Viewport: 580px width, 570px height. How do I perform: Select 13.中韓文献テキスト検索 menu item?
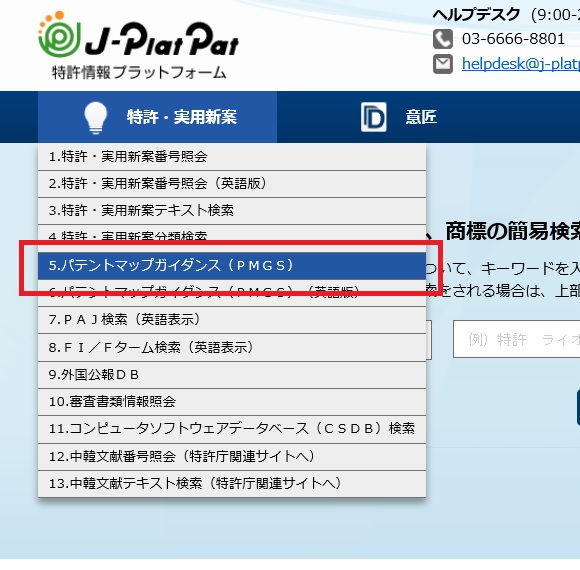[232, 484]
